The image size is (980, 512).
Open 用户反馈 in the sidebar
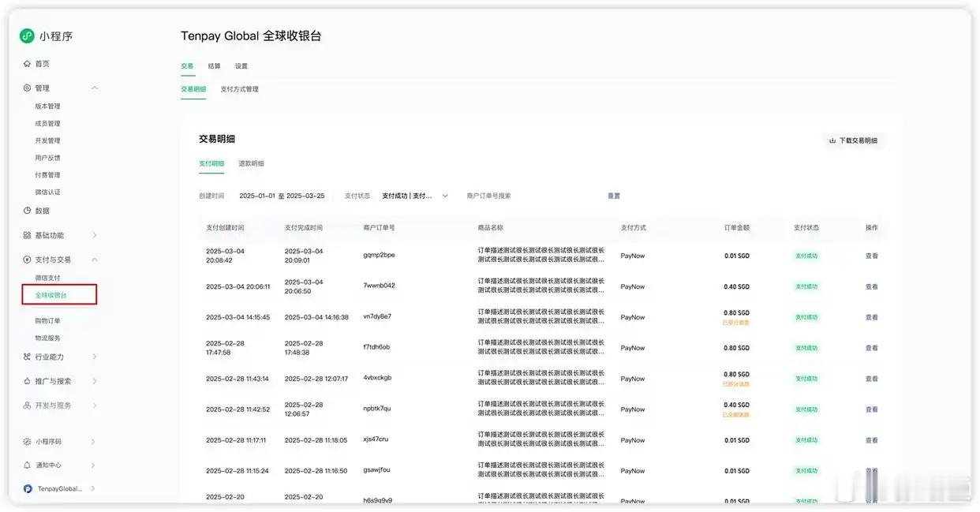click(47, 158)
